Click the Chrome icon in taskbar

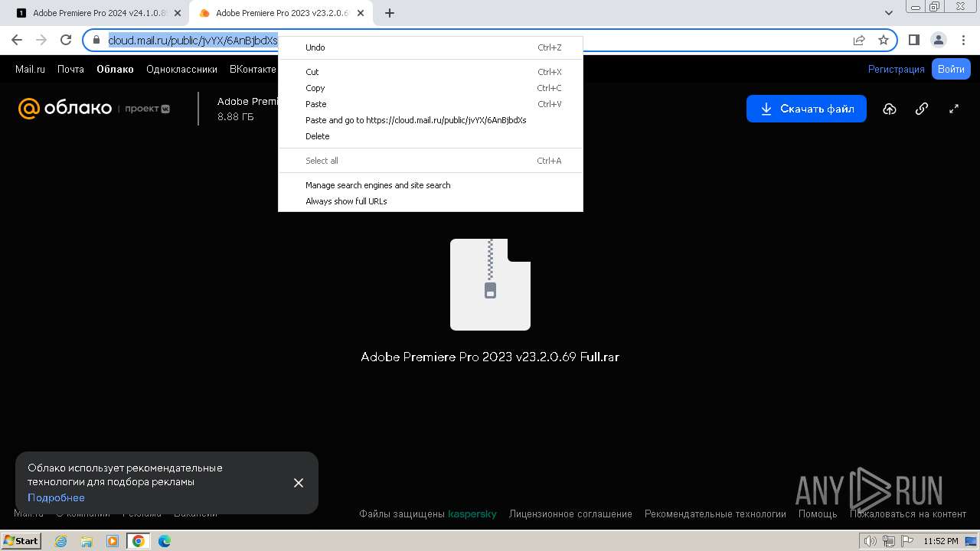point(139,541)
